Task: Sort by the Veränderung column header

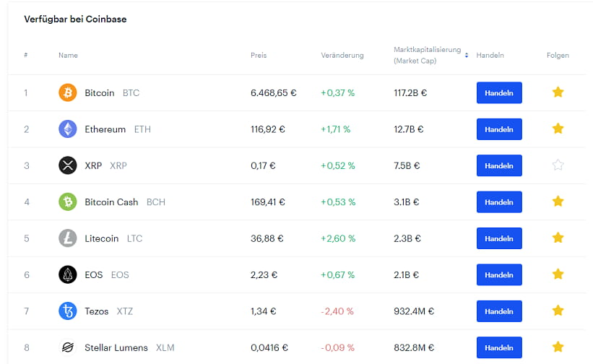Action: pyautogui.click(x=342, y=55)
